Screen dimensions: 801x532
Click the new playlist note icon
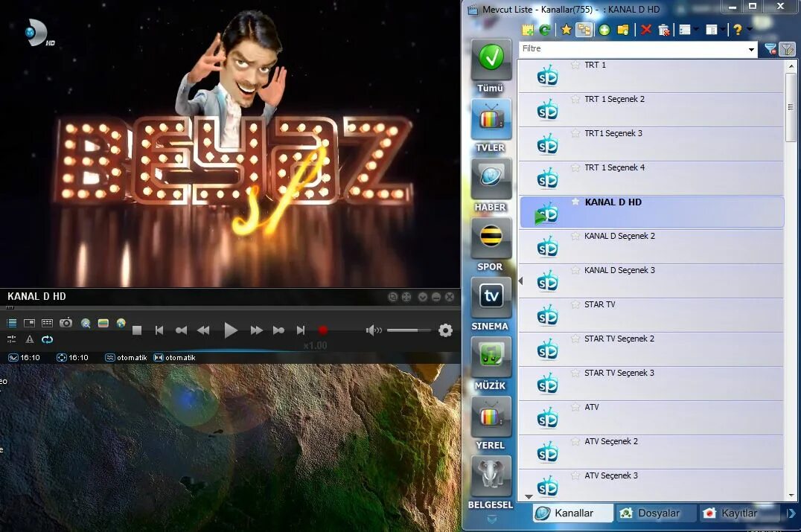tap(528, 30)
